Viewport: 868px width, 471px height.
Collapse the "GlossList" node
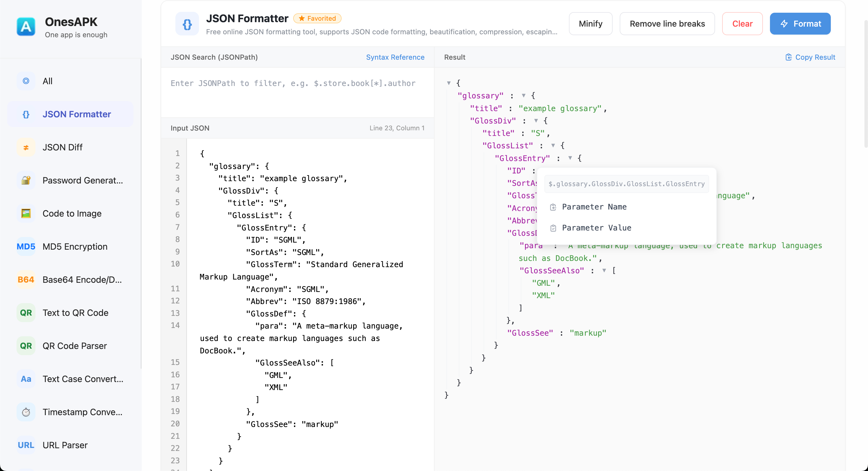[553, 146]
